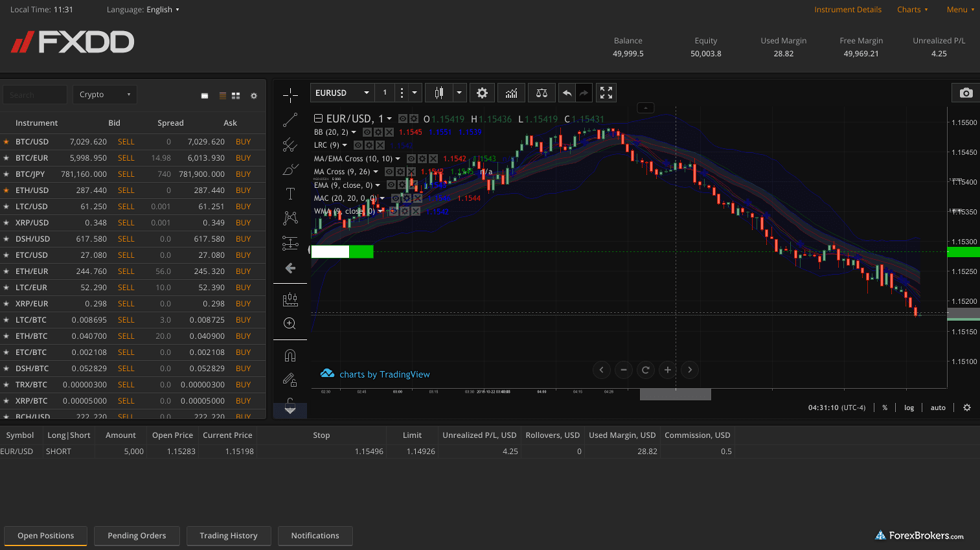Select the brush drawing tool

click(x=290, y=170)
